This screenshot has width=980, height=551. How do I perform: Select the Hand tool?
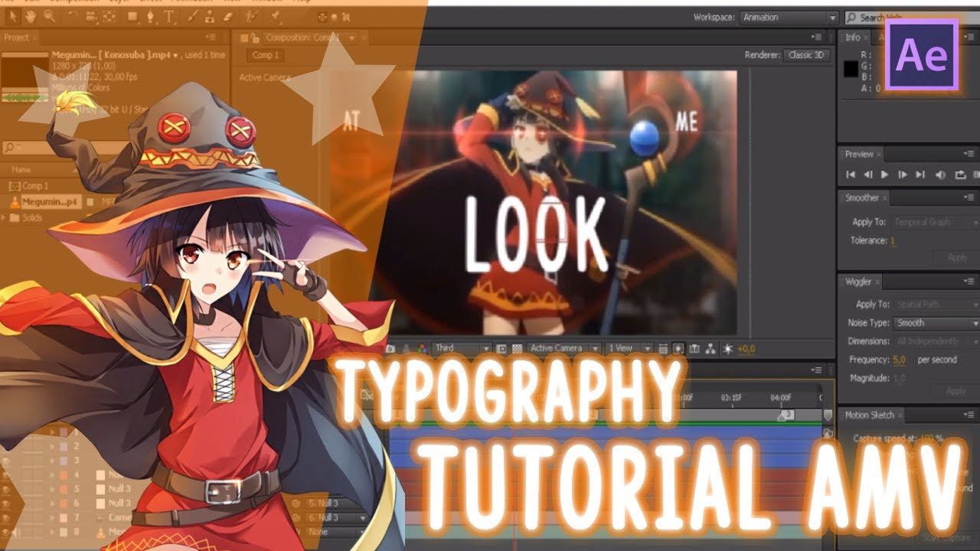click(31, 16)
